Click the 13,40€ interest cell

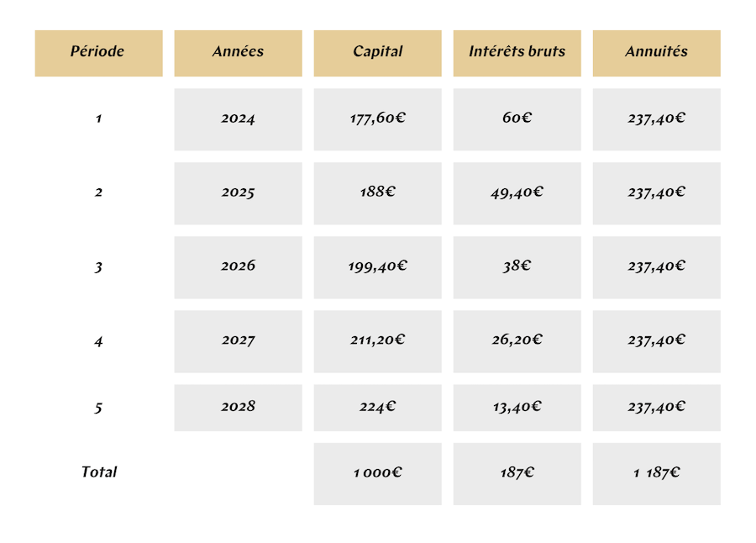pos(517,408)
